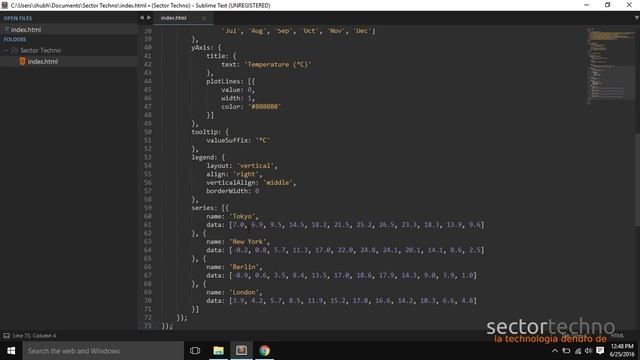Toggle side panel switcher icon in status bar
Image resolution: width=640 pixels, height=360 pixels.
tap(6, 336)
